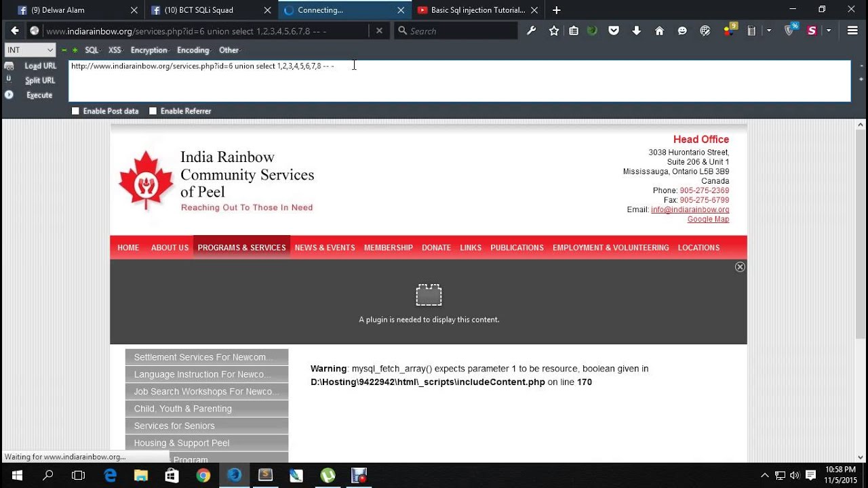
Task: Expand dropdown arrow next to clipboard icon
Action: click(768, 30)
